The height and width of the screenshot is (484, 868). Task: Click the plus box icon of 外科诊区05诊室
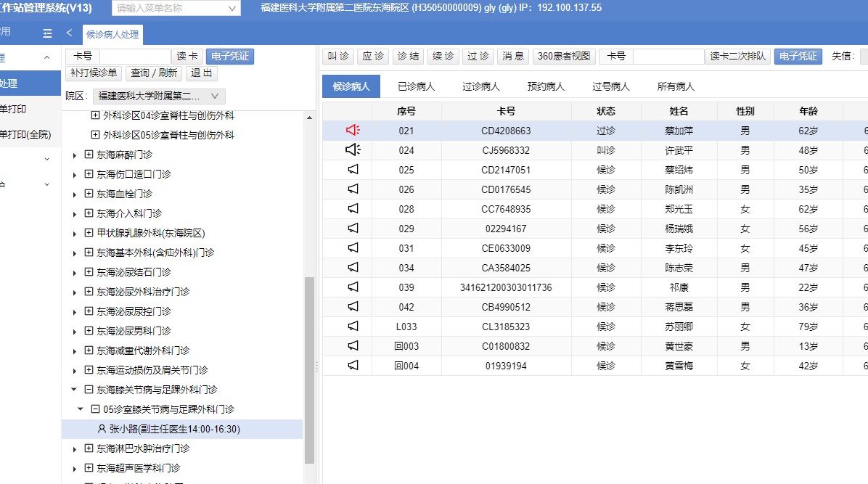pyautogui.click(x=95, y=135)
